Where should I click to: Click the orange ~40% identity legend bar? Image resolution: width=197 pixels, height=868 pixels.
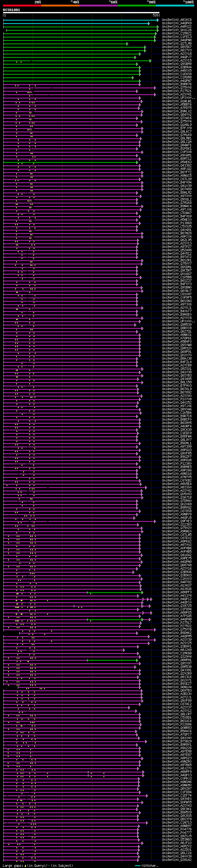tap(60, 6)
